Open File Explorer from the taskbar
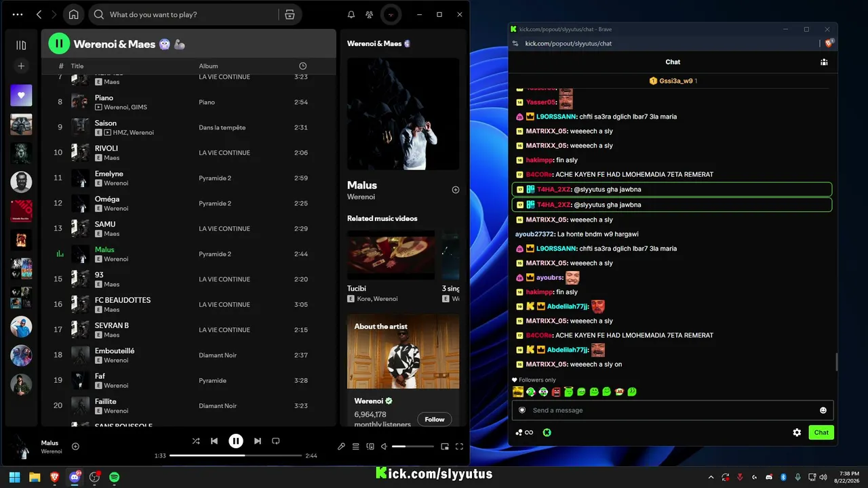 (x=35, y=477)
